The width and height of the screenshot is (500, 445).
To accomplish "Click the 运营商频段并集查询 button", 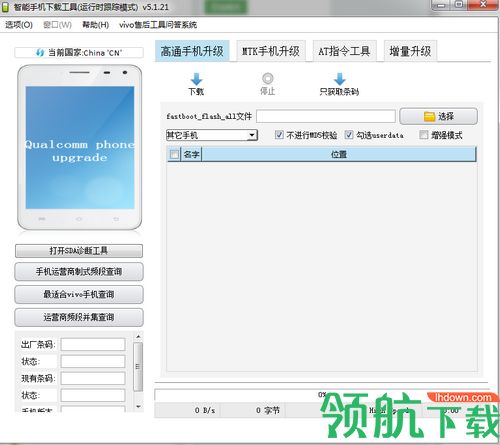I will [x=79, y=317].
